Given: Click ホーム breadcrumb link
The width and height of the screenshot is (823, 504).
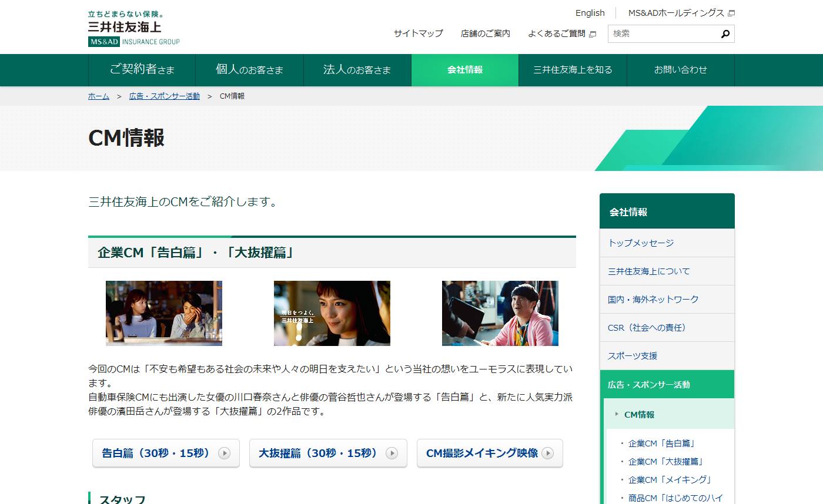Looking at the screenshot, I should click(99, 96).
